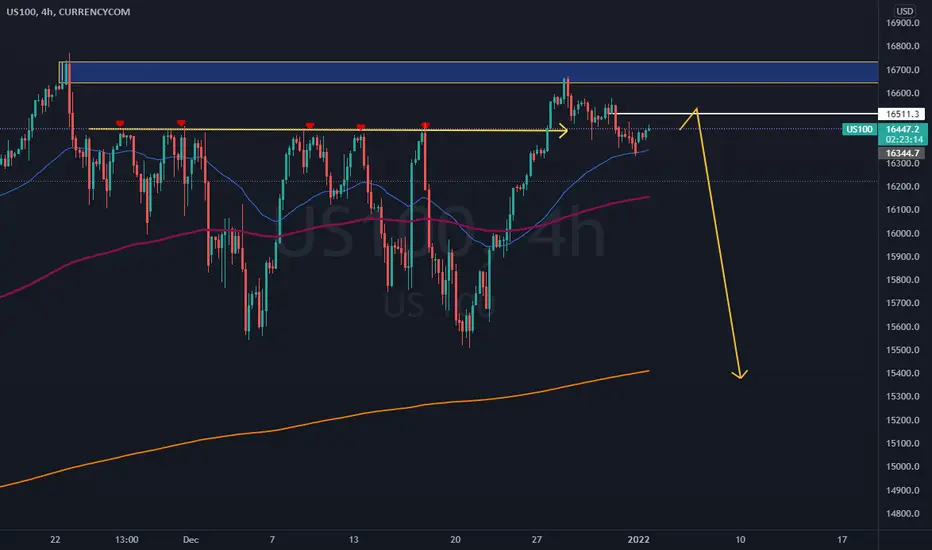Select the 16511.3 white price label

tap(902, 114)
